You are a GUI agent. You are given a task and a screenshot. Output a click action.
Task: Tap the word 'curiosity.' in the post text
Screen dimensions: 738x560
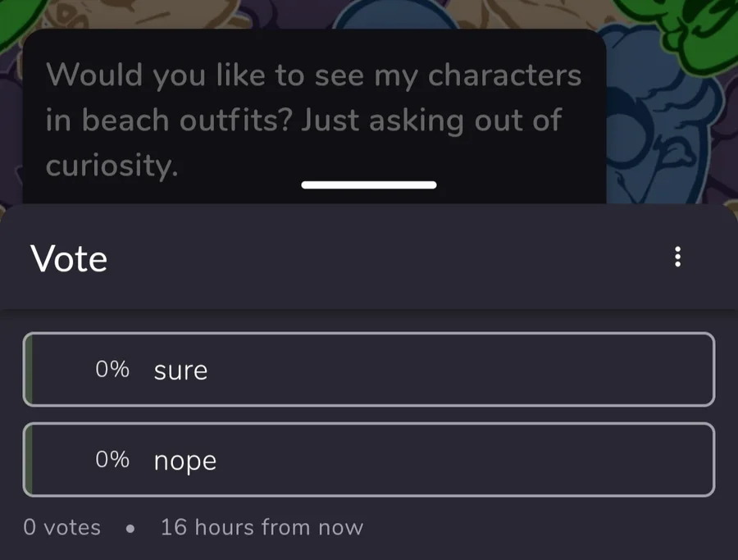click(112, 166)
